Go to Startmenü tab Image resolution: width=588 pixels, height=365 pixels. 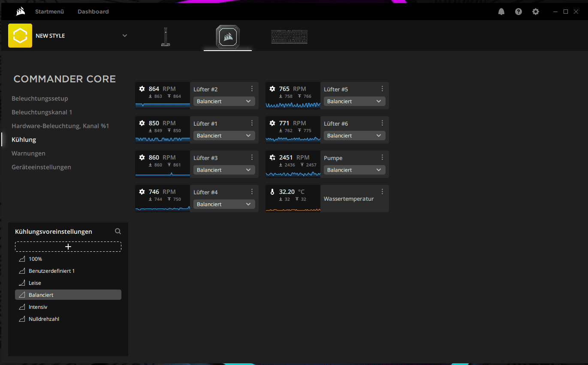click(49, 12)
